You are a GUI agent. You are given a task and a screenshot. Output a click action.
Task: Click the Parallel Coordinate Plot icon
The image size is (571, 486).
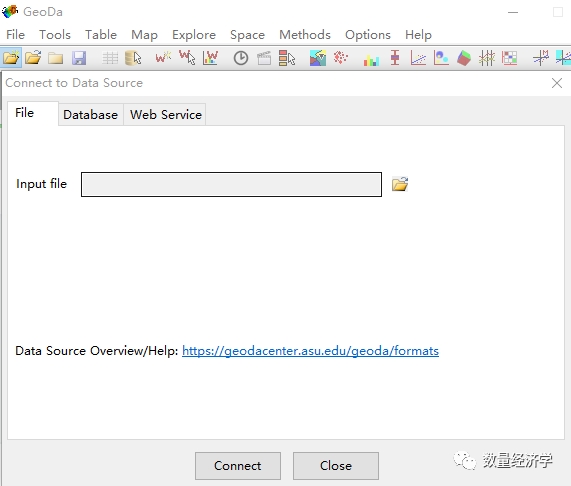click(487, 58)
